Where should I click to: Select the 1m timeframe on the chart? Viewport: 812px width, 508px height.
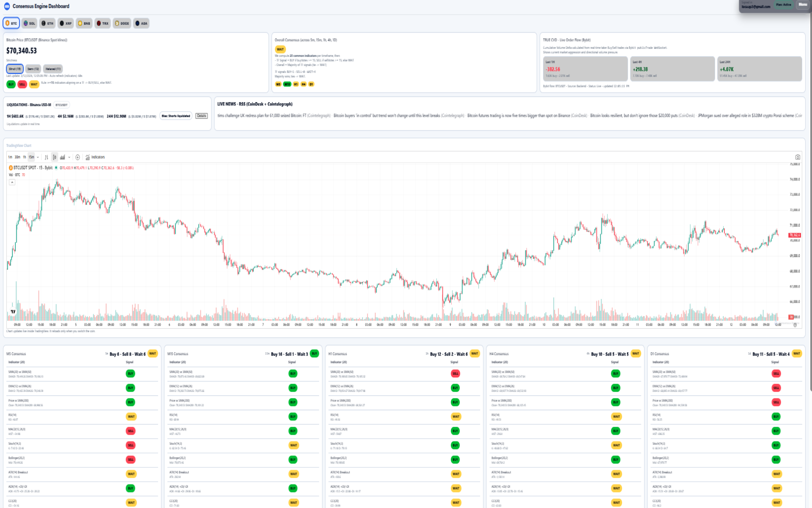click(x=9, y=157)
